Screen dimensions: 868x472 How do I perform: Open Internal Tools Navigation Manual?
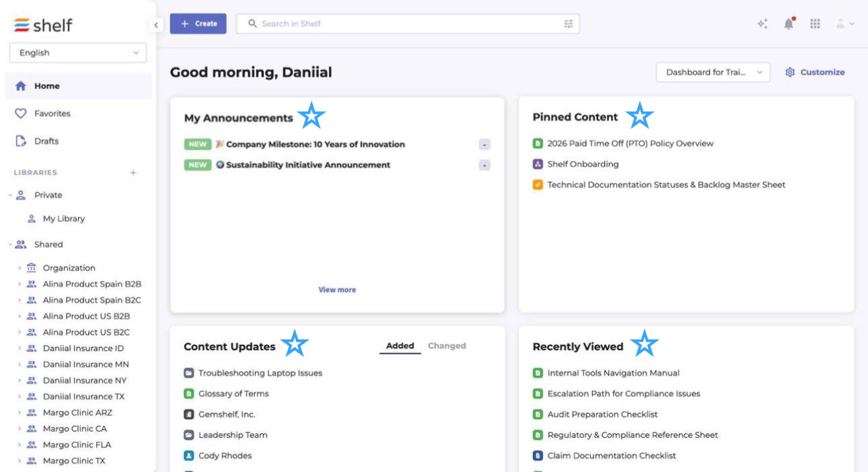tap(614, 373)
